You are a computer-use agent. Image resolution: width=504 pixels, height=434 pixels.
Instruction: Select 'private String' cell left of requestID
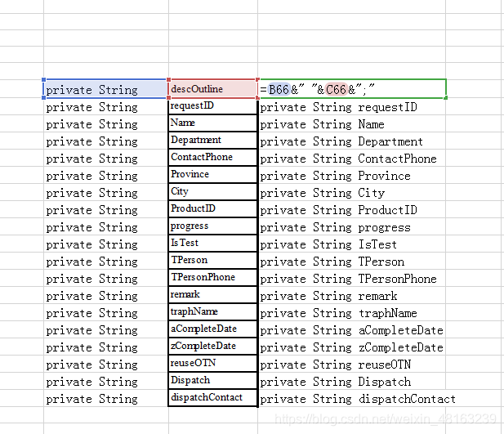point(105,107)
